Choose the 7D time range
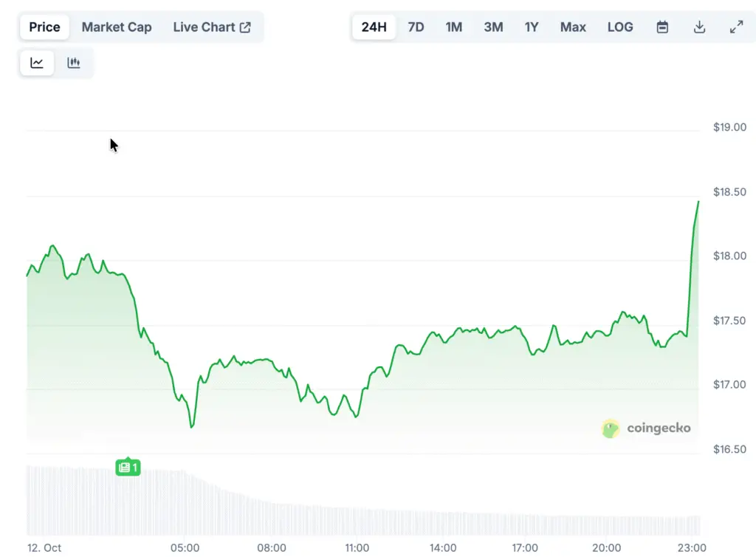This screenshot has height=557, width=756. [416, 27]
